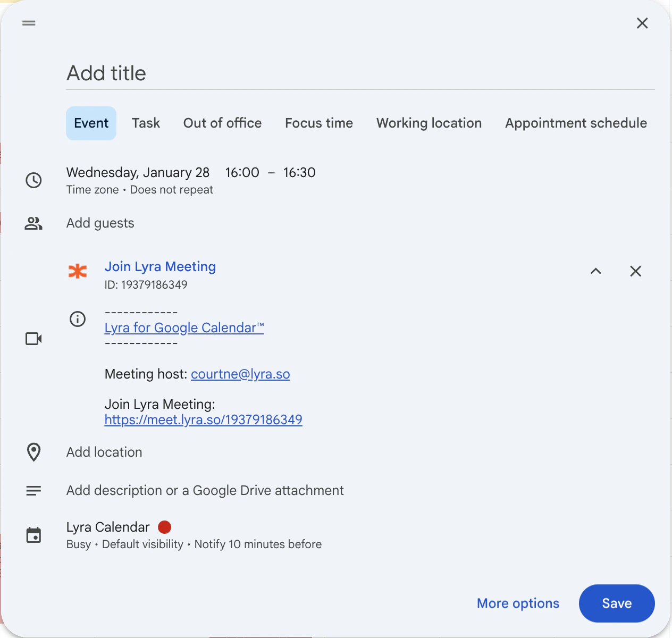Viewport: 672px width, 638px height.
Task: Select the Lyra Calendar name
Action: pyautogui.click(x=108, y=527)
